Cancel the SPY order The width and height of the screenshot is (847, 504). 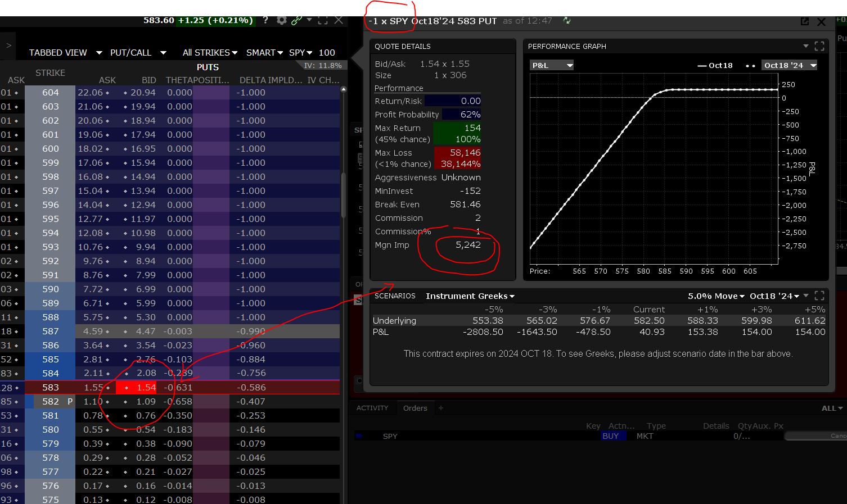(816, 436)
